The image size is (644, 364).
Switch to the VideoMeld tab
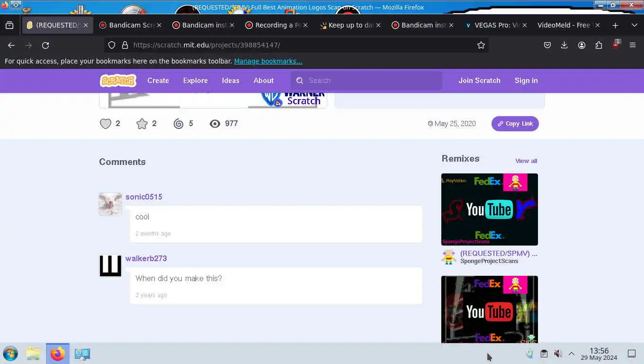569,25
